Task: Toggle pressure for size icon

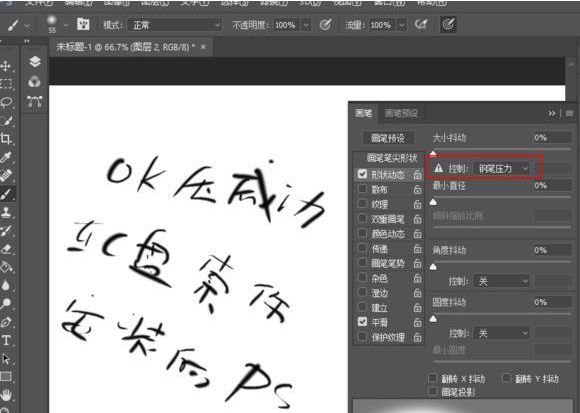Action: pyautogui.click(x=448, y=25)
